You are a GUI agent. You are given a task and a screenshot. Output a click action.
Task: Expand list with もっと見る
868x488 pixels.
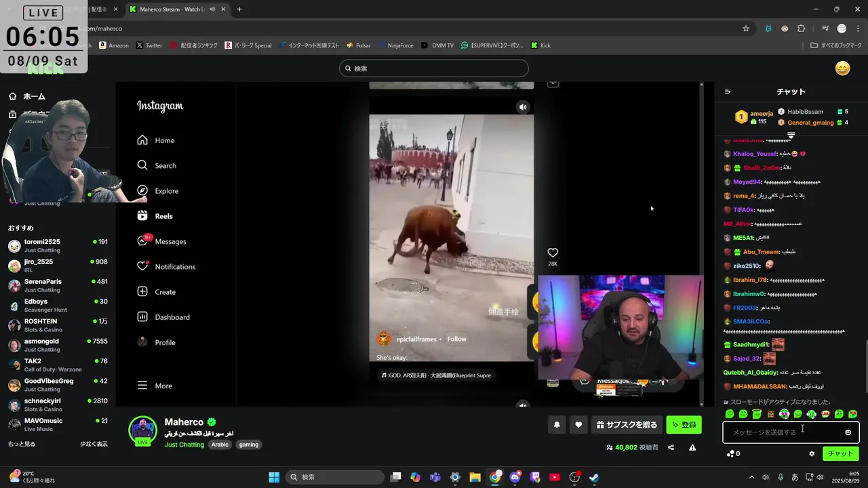pos(22,444)
